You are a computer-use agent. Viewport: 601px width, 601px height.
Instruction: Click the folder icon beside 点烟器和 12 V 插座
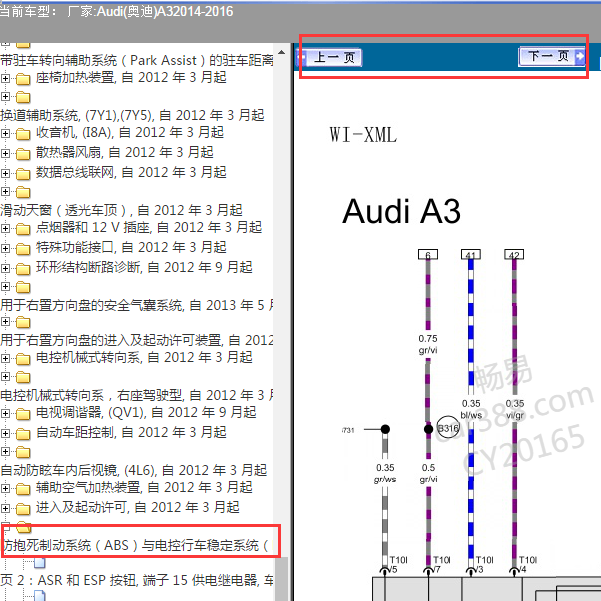23,229
